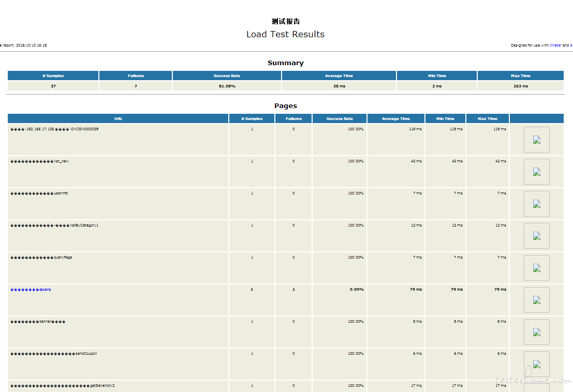
Task: Select the URL text ending in queryPage
Action: [x=41, y=258]
